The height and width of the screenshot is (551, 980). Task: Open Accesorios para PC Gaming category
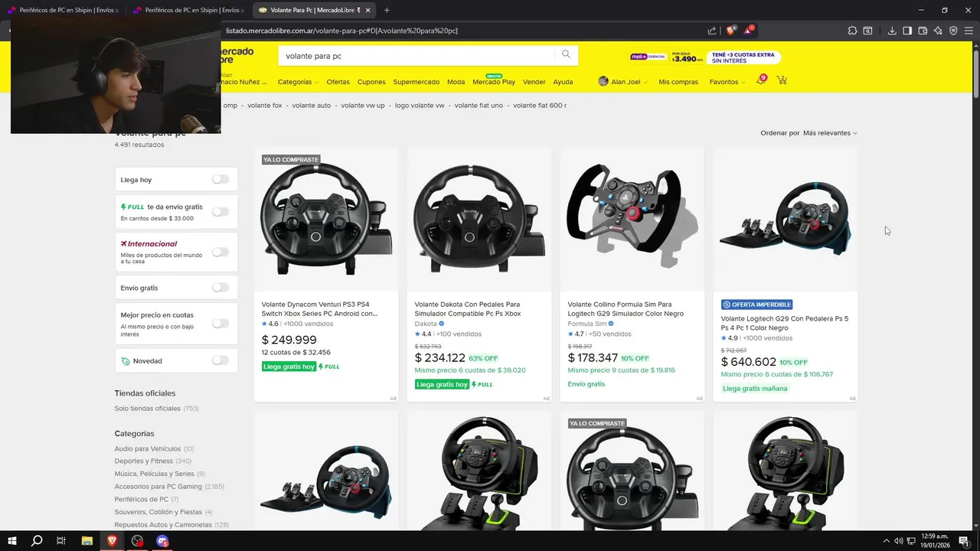coord(158,486)
